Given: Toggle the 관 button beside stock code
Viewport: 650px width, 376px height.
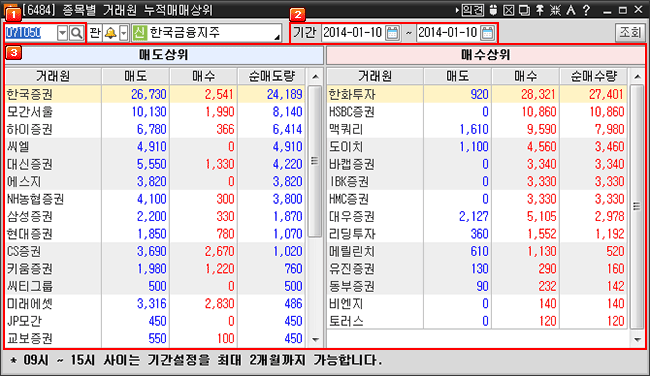Looking at the screenshot, I should pyautogui.click(x=95, y=33).
